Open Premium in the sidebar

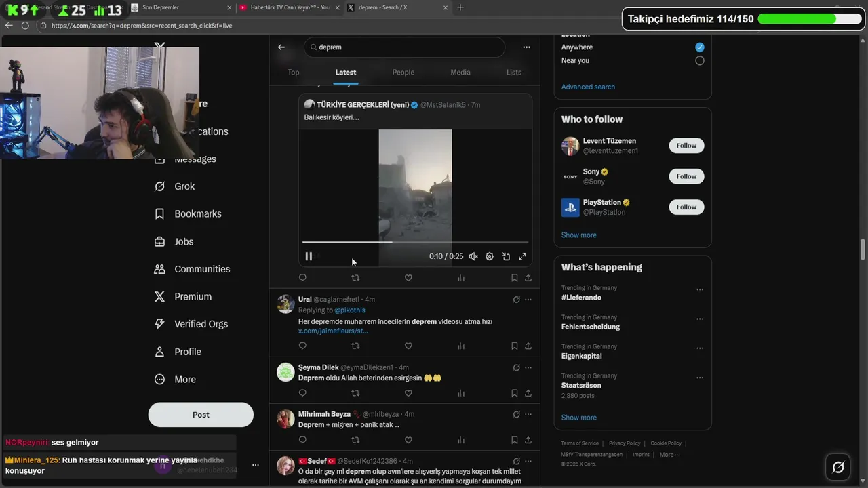tap(183, 297)
